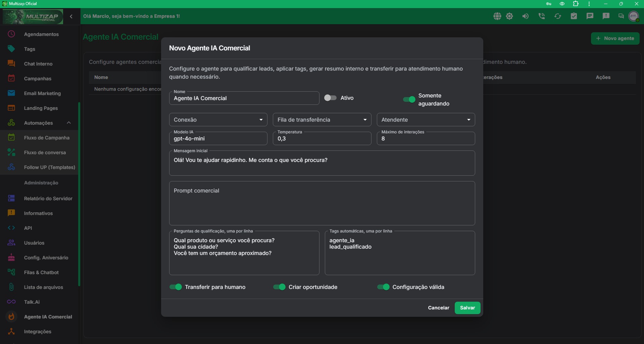Screen dimensions: 644x344
Task: Click the user avatar in top right
Action: (x=634, y=16)
